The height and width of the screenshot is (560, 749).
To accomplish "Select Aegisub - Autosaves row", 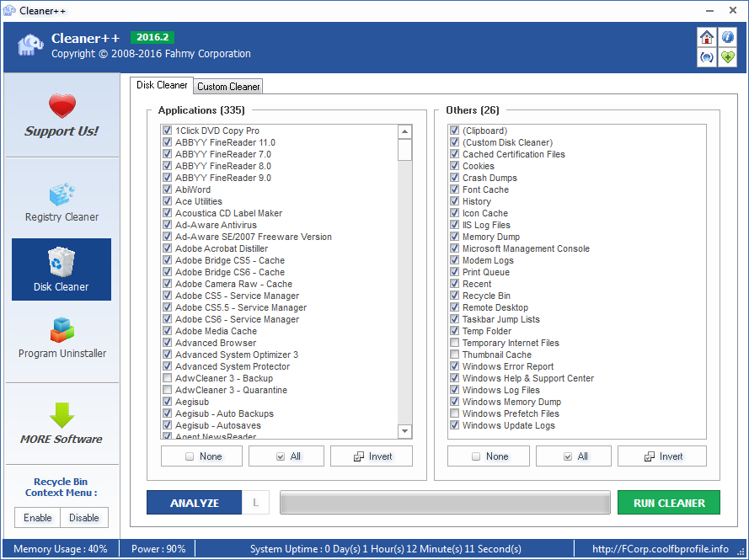I will coord(218,425).
